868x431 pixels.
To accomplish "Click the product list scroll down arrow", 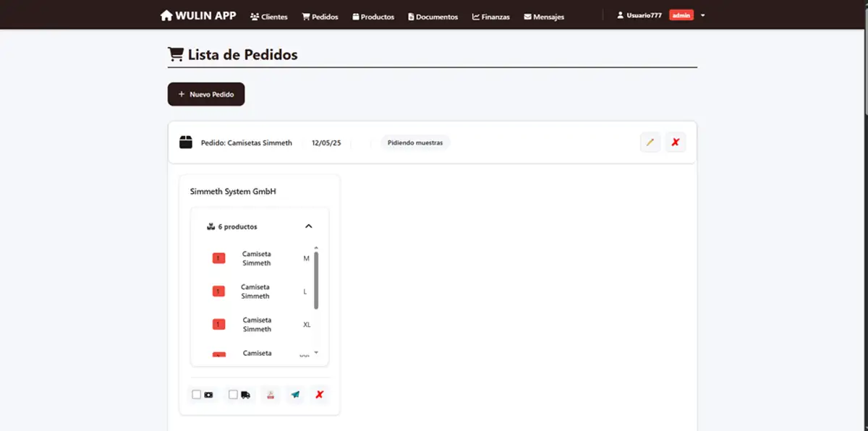I will pyautogui.click(x=316, y=353).
